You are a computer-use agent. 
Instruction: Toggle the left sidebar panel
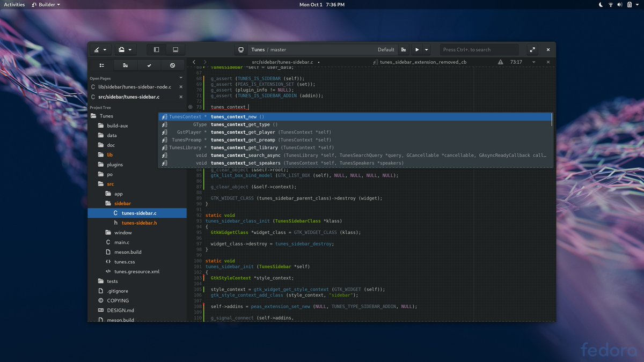(x=157, y=49)
